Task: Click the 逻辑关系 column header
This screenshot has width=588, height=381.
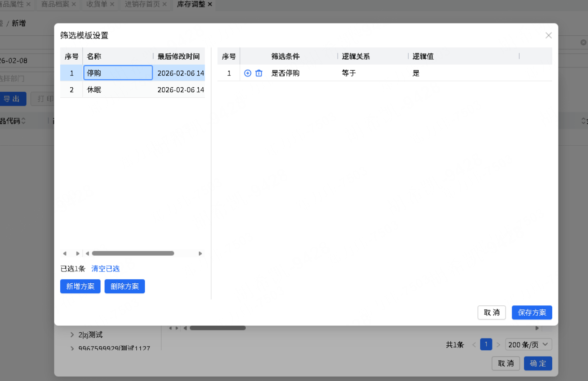Action: pos(356,57)
